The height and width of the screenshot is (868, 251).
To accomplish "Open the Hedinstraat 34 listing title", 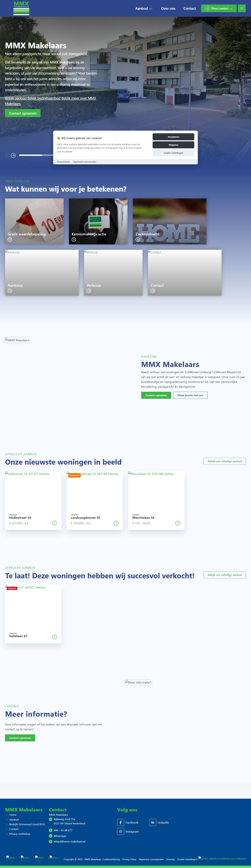I will [20, 518].
